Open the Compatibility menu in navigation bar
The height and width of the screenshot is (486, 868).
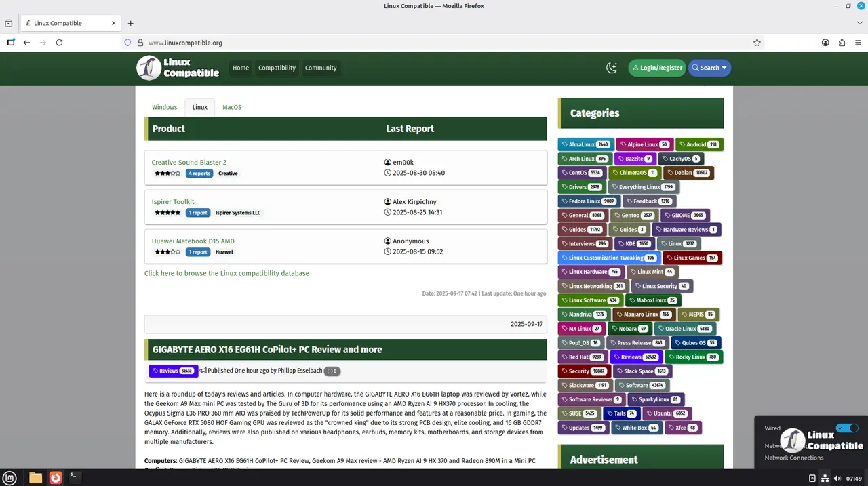(277, 68)
